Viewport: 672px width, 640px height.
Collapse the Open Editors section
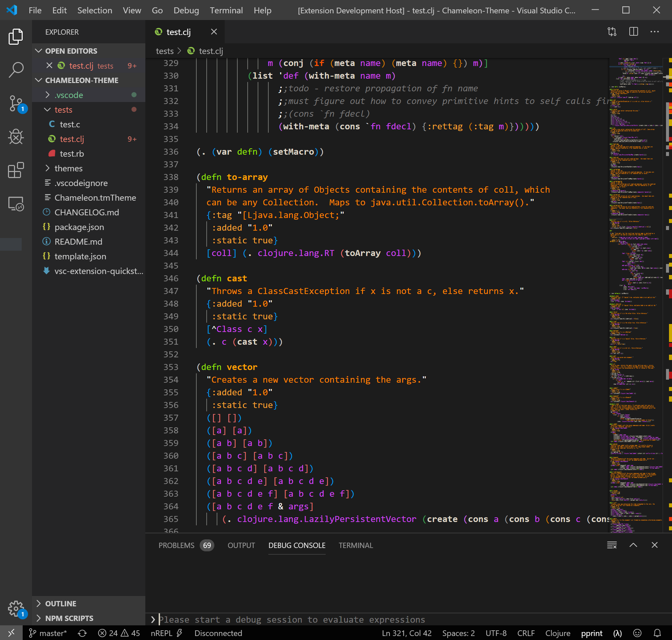coord(89,51)
